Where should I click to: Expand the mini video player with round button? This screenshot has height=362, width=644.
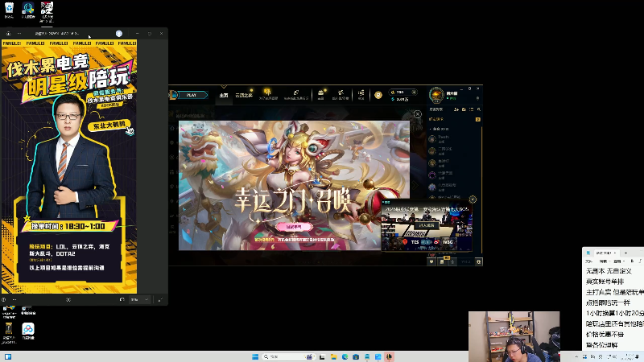pyautogui.click(x=473, y=200)
